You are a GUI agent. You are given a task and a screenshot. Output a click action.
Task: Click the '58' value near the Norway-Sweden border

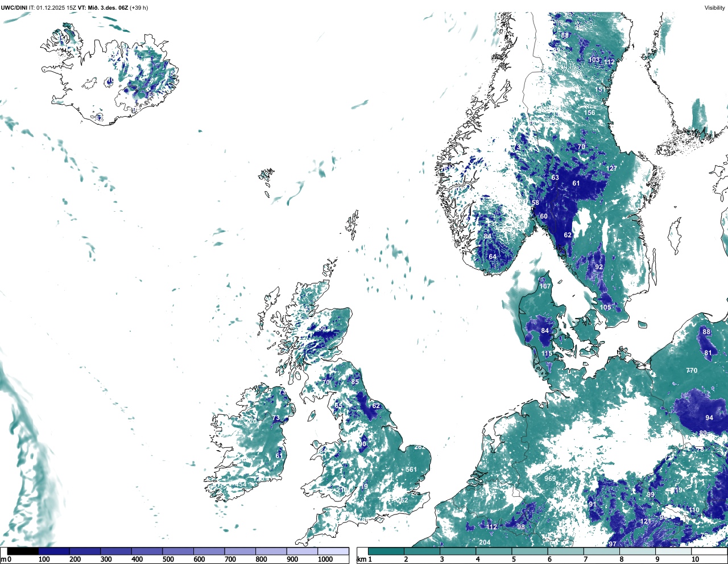(x=535, y=203)
